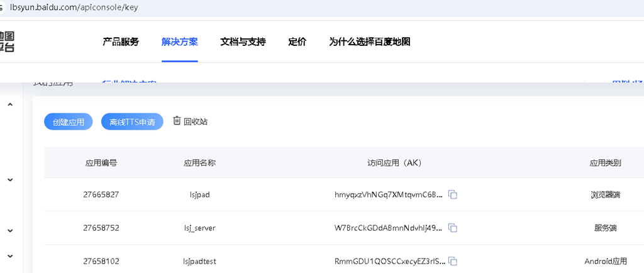644x273 pixels.
Task: Click the 应用类别 column header
Action: tap(605, 163)
